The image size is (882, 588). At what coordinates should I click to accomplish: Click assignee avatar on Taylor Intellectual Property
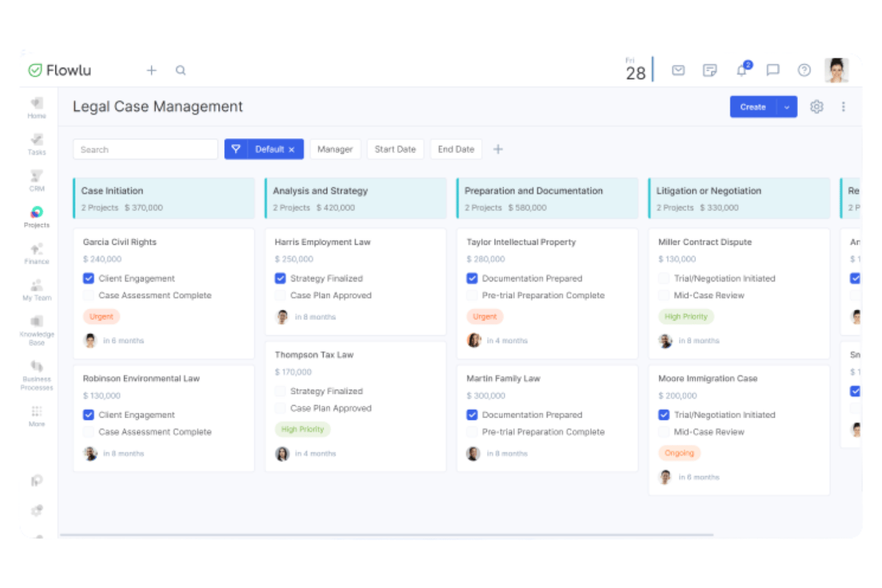click(474, 340)
